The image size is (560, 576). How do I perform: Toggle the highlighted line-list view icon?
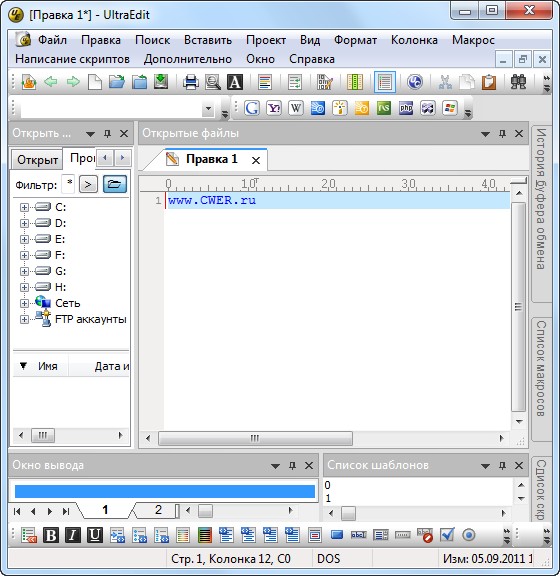click(x=385, y=82)
